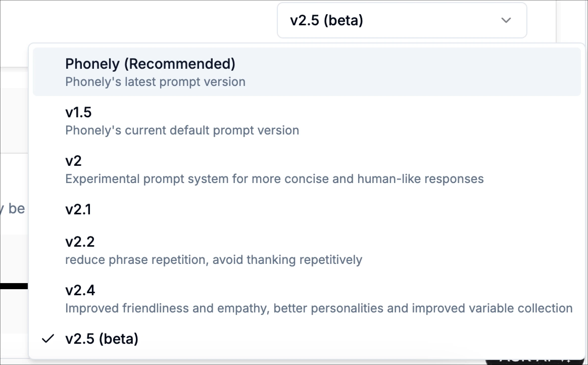Click the partially visible 'be' text
588x365 pixels.
[x=16, y=208]
